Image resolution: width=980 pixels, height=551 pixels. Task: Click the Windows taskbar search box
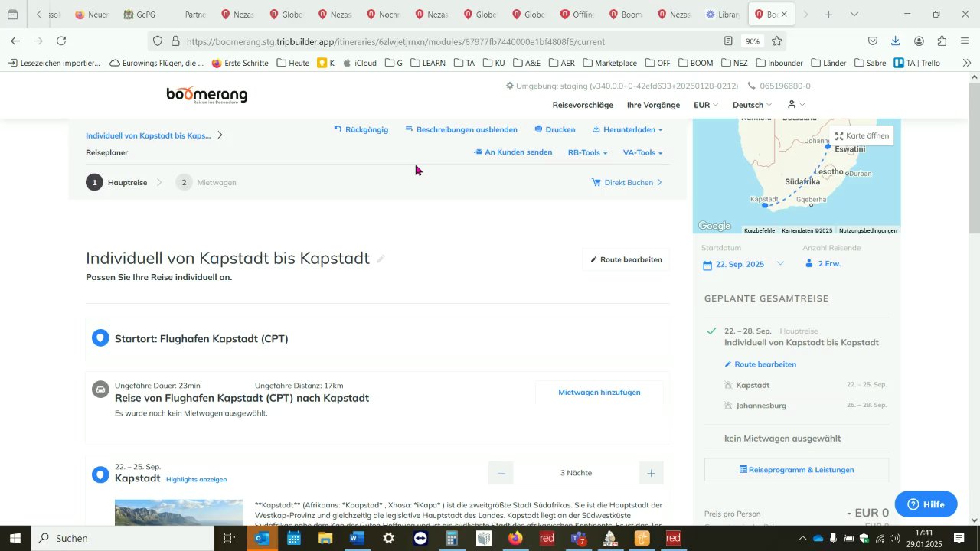tap(122, 538)
